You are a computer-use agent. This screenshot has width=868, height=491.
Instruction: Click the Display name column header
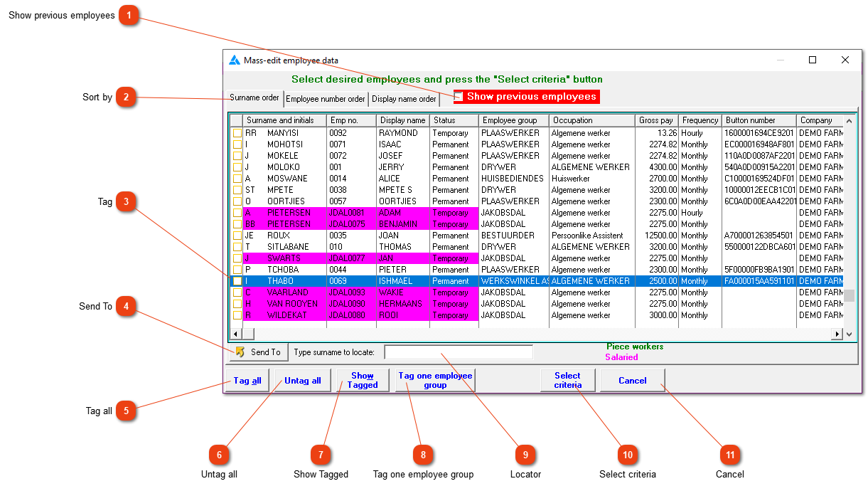tap(403, 120)
